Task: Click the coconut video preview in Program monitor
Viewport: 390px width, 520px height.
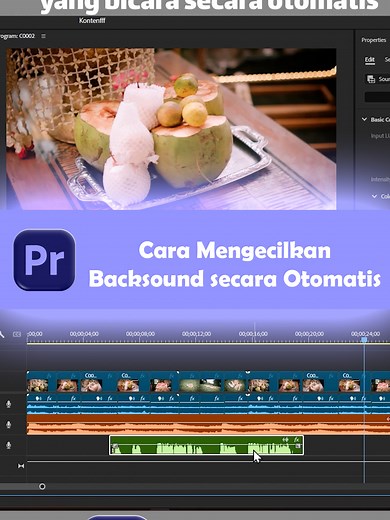Action: click(171, 129)
